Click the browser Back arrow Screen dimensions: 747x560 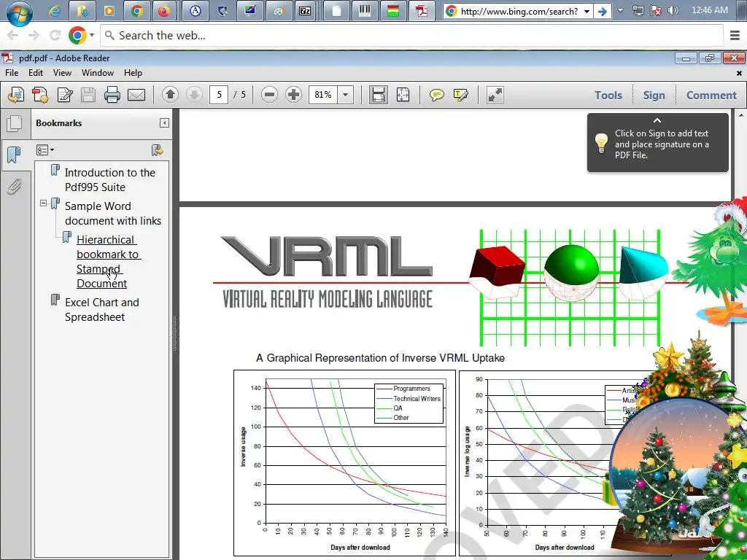click(x=13, y=35)
